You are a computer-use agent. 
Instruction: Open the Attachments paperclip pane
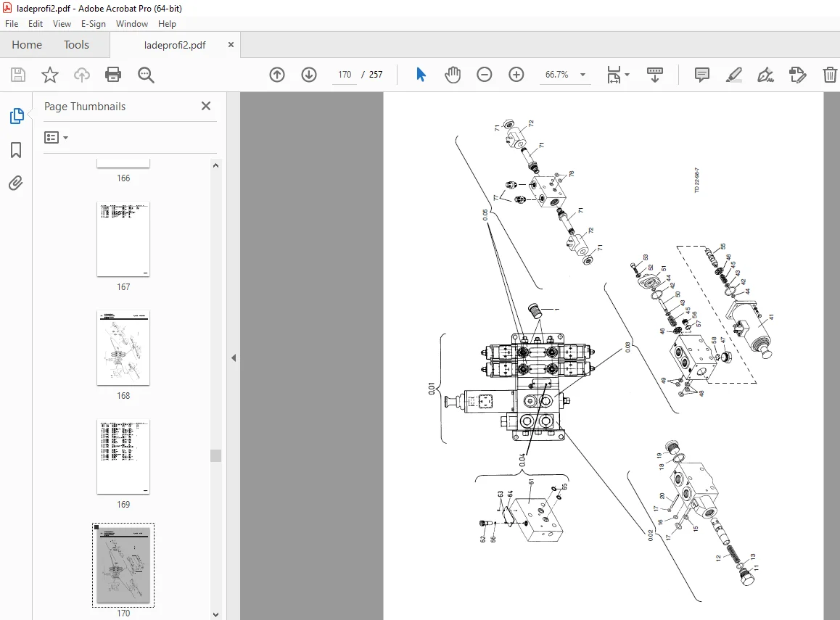tap(16, 183)
